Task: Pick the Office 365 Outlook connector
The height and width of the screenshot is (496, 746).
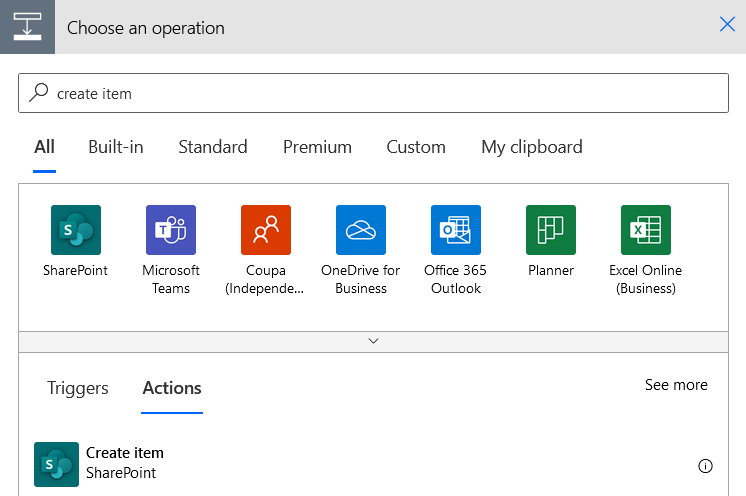Action: click(x=456, y=230)
